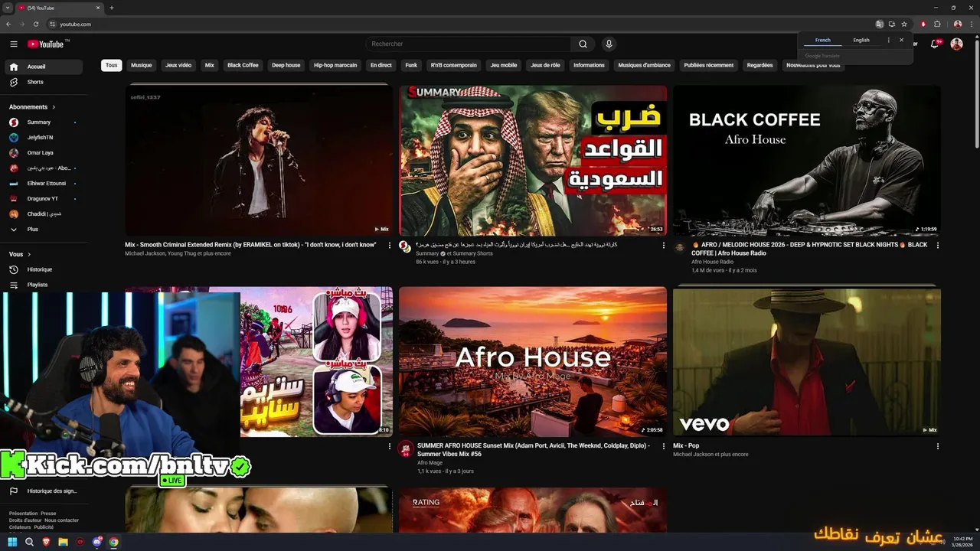Viewport: 980px width, 551px height.
Task: Expand the Vous section chevron
Action: 29,254
